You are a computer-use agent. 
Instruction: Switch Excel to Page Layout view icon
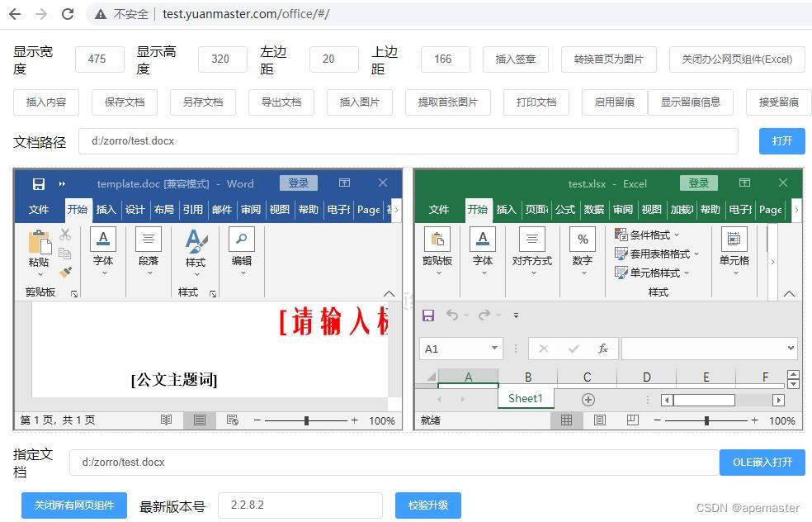point(600,420)
